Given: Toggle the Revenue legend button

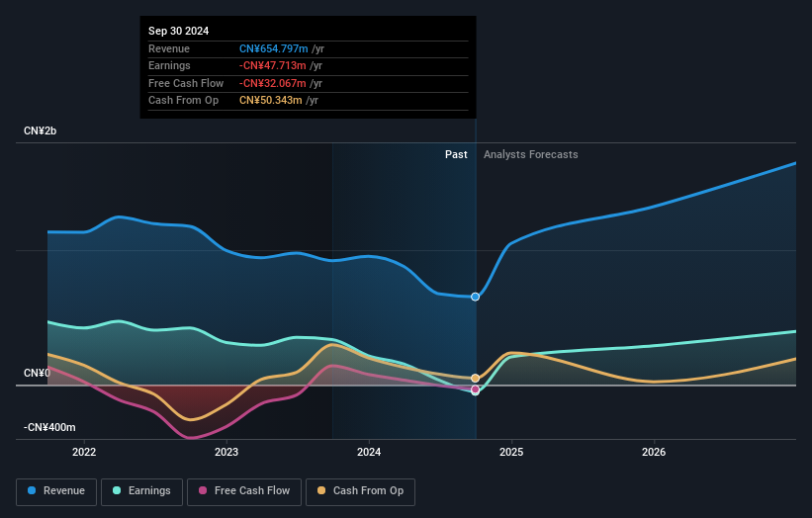Looking at the screenshot, I should (x=56, y=491).
